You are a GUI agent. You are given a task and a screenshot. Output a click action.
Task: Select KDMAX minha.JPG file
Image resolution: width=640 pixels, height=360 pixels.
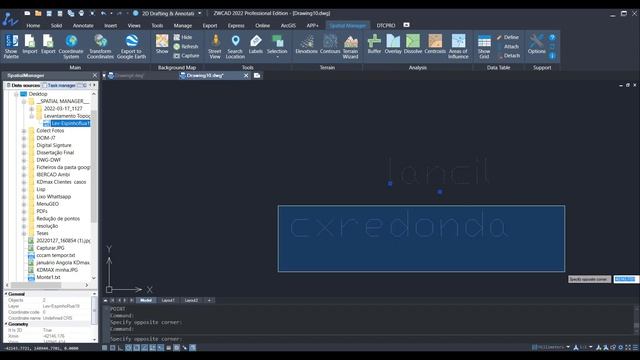pos(57,270)
